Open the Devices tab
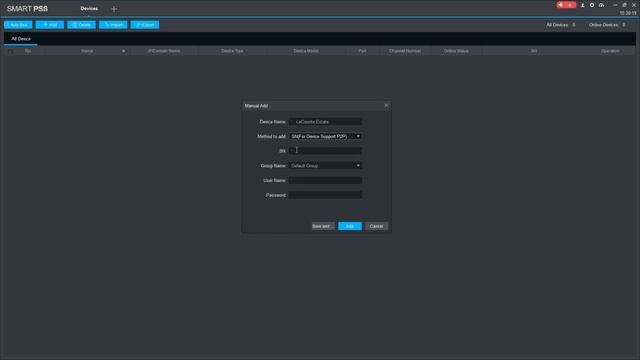 click(89, 9)
